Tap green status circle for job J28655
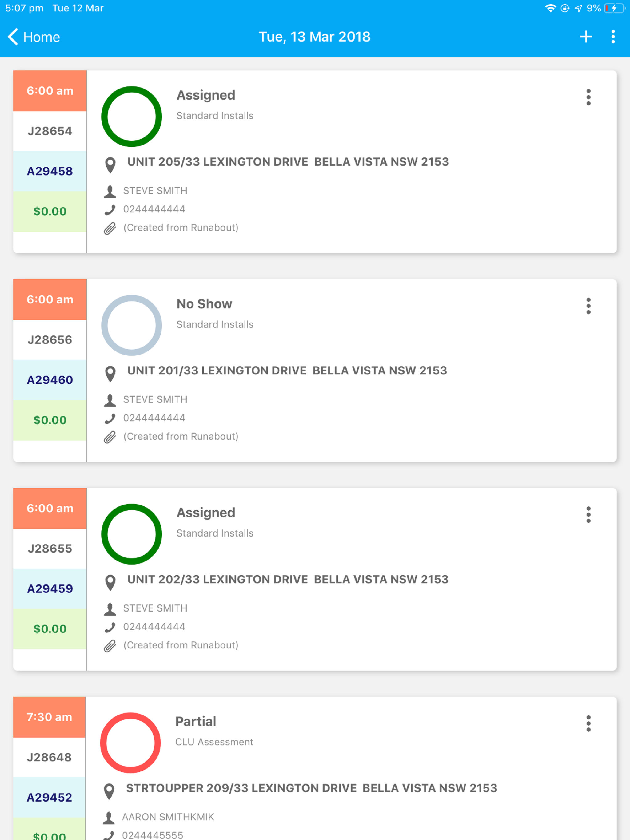The image size is (630, 840). (x=131, y=534)
